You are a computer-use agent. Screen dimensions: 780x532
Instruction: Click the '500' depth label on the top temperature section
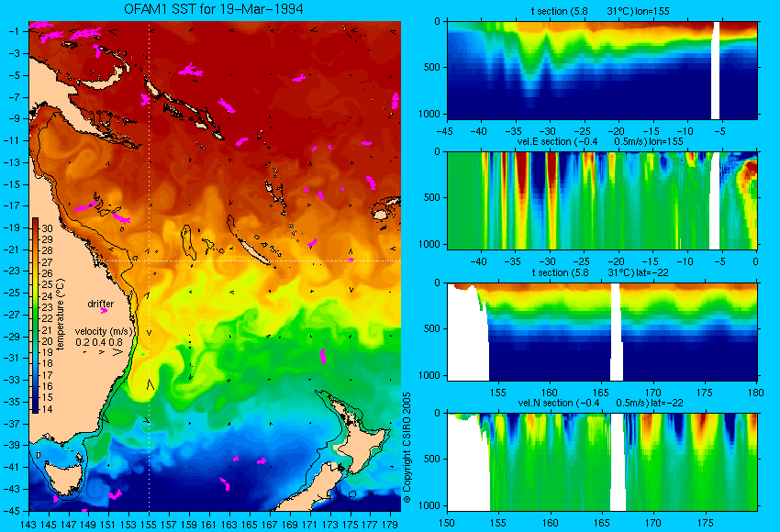[432, 67]
